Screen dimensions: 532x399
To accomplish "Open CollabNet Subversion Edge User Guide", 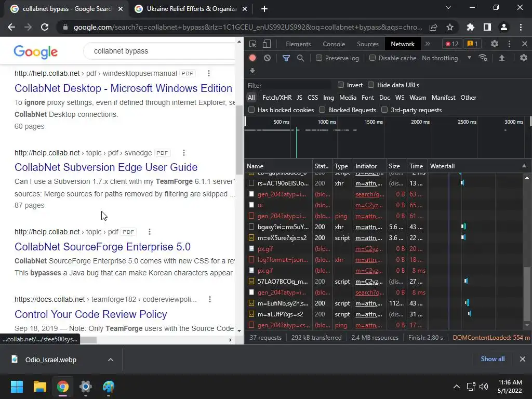I will coord(106,167).
